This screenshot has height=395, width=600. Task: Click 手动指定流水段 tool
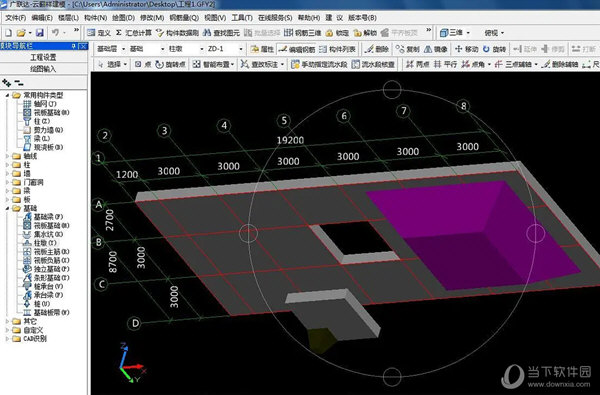[319, 64]
